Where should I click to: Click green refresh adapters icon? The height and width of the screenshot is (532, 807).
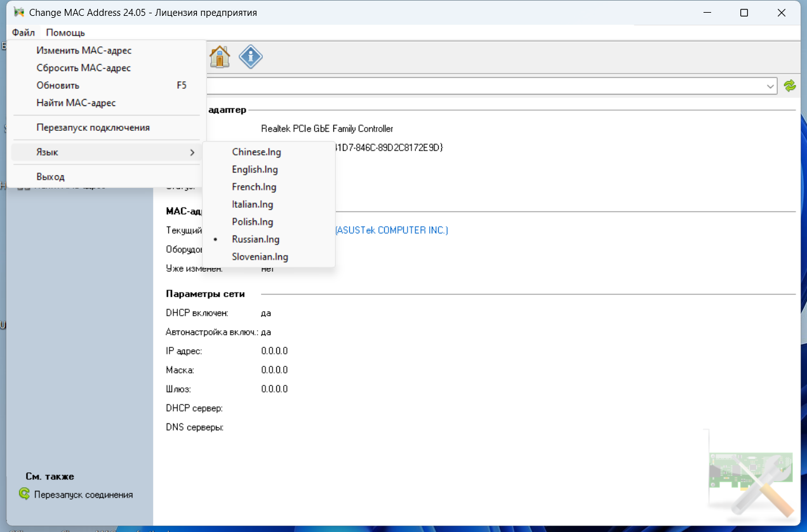pyautogui.click(x=790, y=86)
